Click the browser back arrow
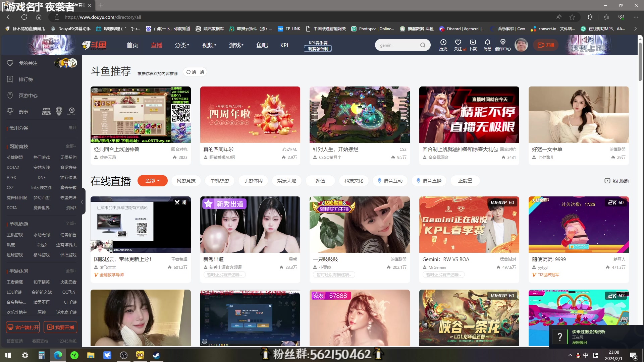 coord(9,17)
